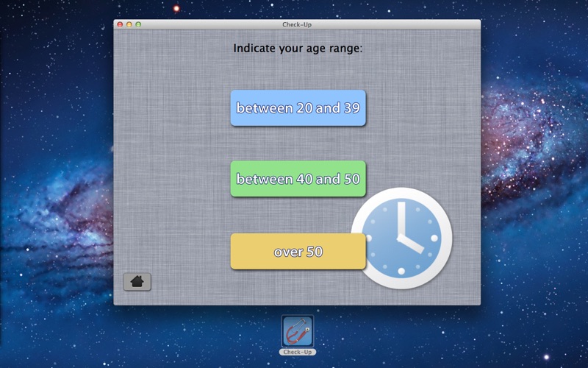Zoom the window using the green button

tap(138, 24)
